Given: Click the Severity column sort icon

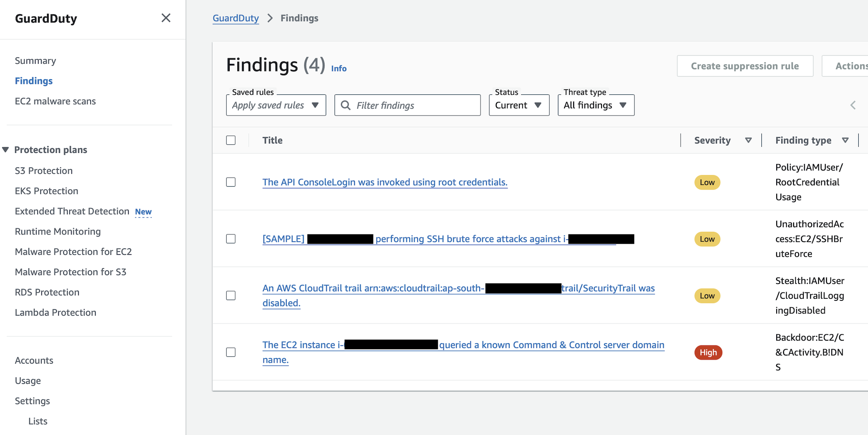Looking at the screenshot, I should (748, 140).
